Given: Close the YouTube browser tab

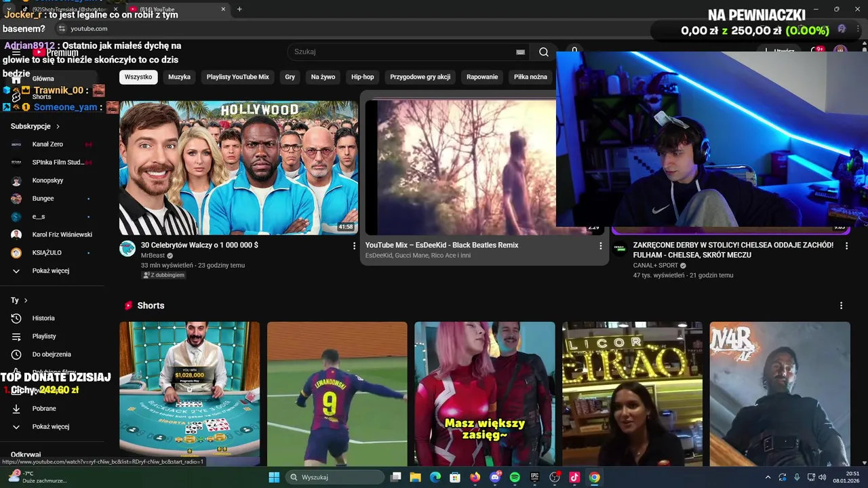Looking at the screenshot, I should (223, 9).
